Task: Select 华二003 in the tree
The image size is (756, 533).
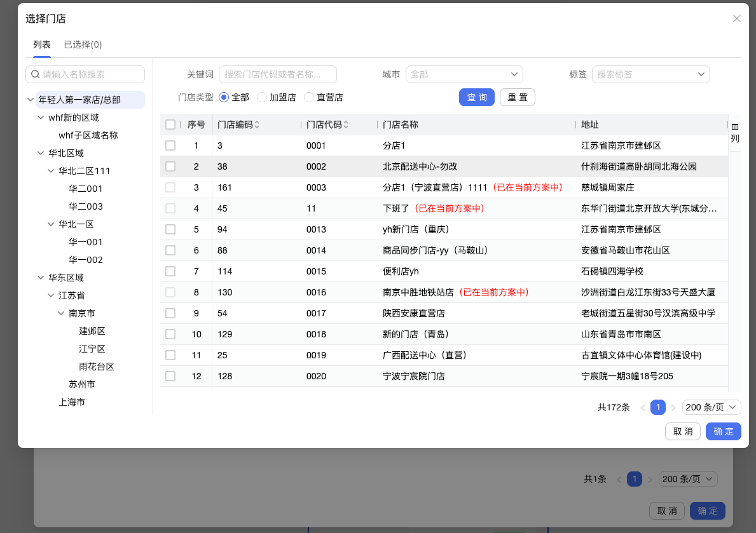Action: [86, 206]
